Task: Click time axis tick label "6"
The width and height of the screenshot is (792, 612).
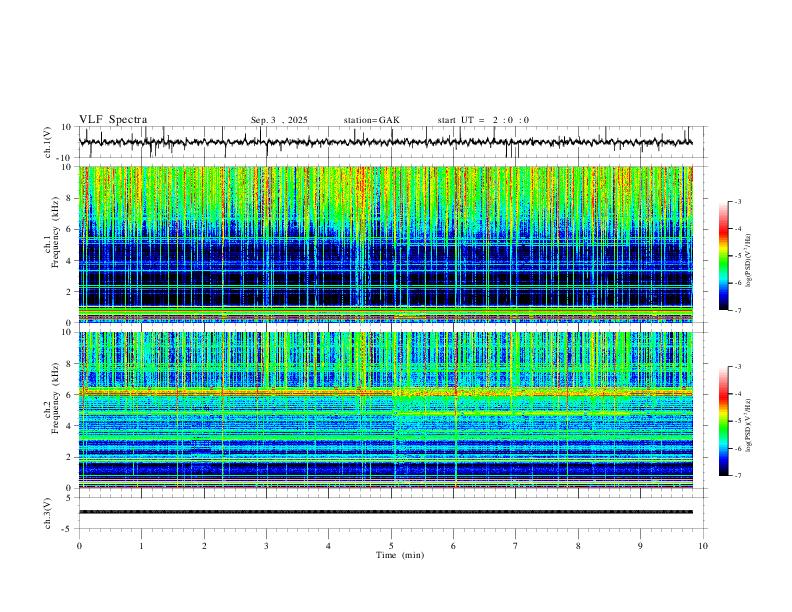Action: point(453,546)
